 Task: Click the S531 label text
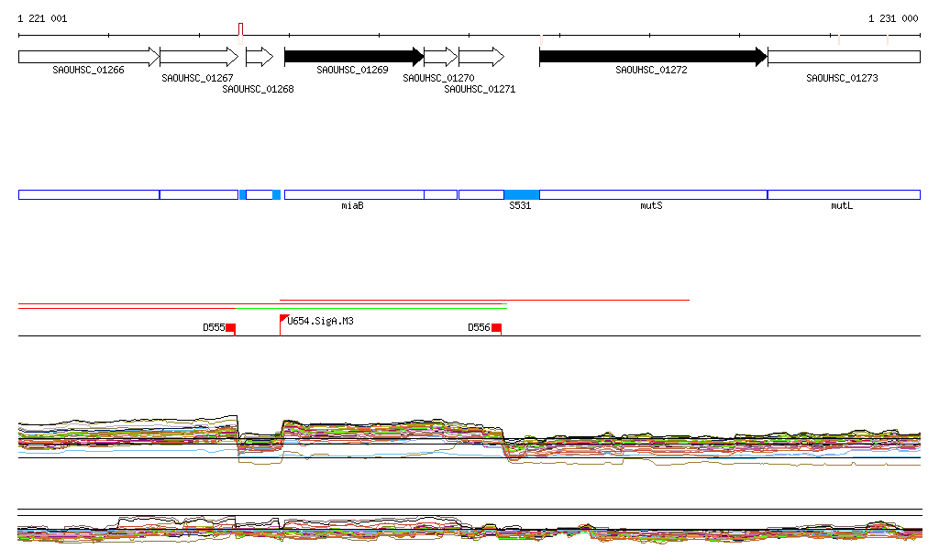point(520,206)
